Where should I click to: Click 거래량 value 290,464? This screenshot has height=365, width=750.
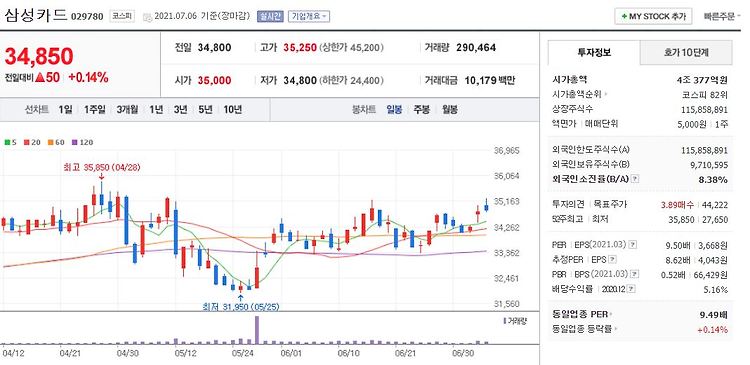476,47
